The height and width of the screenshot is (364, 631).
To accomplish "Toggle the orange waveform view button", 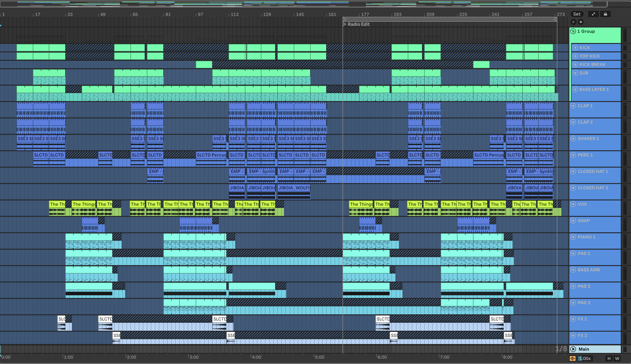I will 572,358.
